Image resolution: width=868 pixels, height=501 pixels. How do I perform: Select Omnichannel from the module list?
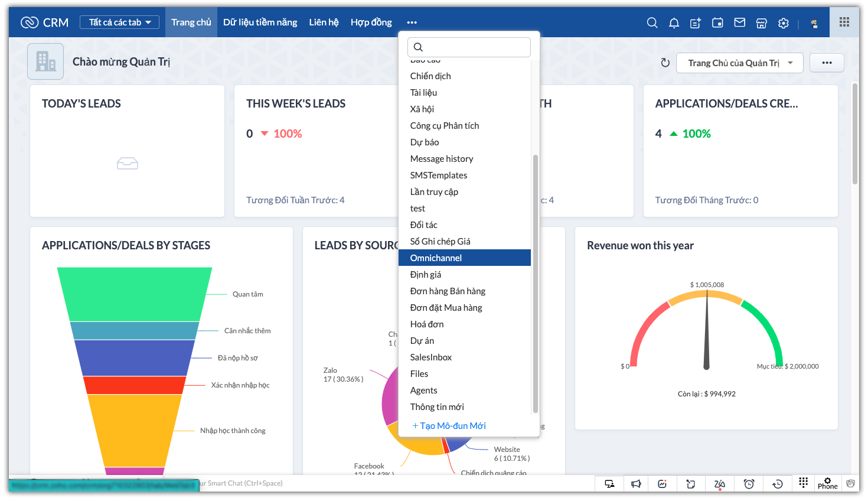pos(436,258)
